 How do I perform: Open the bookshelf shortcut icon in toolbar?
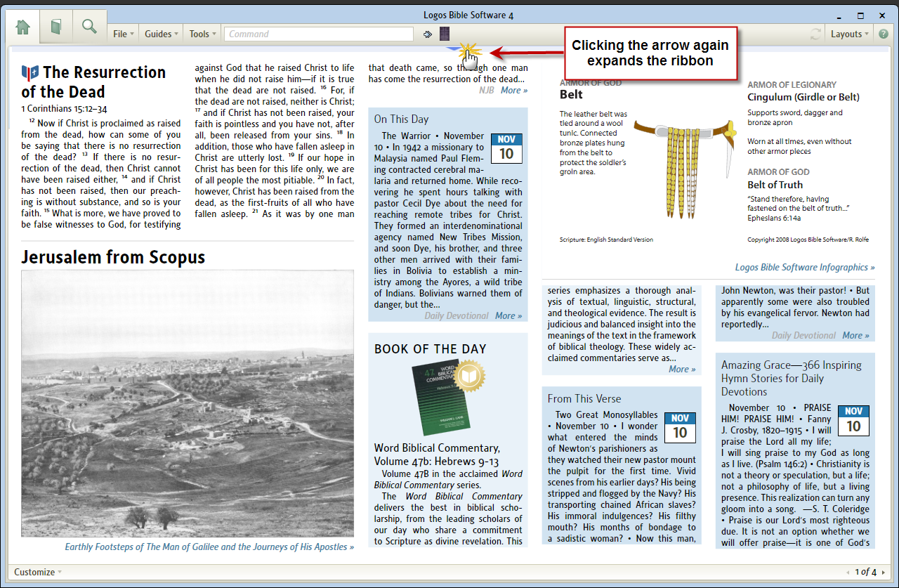pos(445,34)
